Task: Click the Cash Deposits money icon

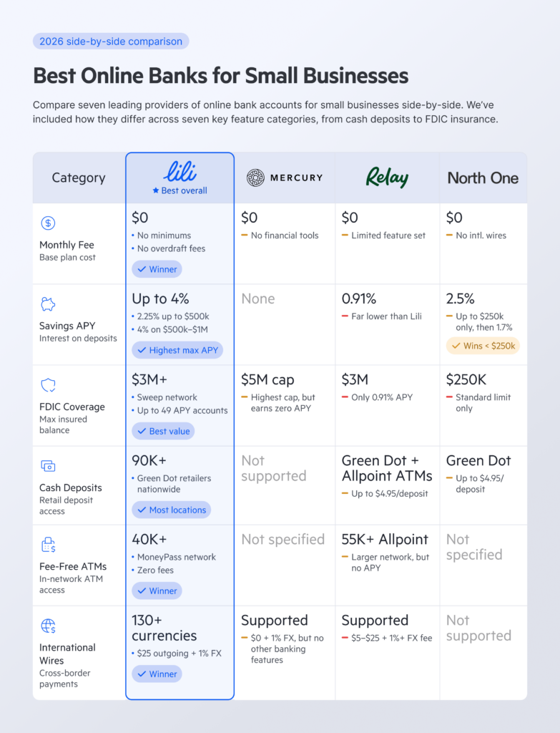Action: pyautogui.click(x=48, y=466)
